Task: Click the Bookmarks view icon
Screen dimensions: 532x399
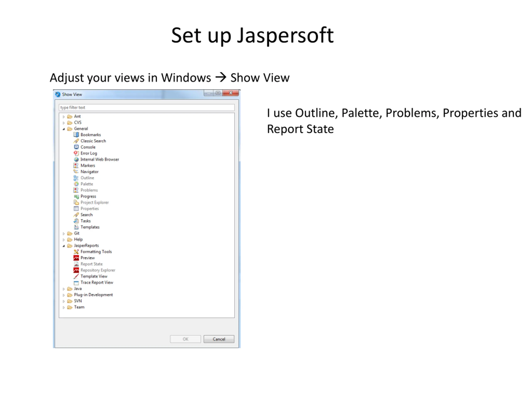Action: (76, 135)
